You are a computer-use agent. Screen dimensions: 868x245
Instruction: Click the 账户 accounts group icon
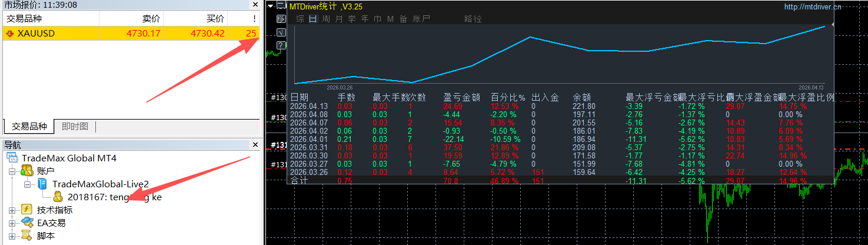tap(26, 171)
